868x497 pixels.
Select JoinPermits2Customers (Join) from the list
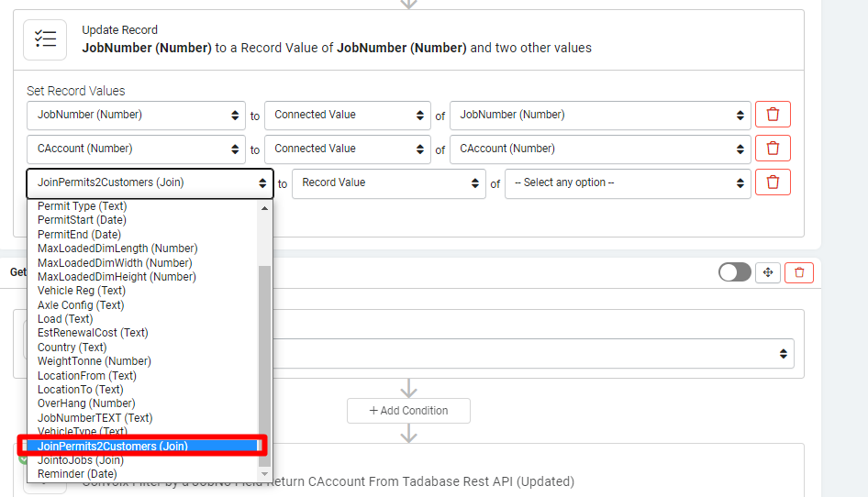pyautogui.click(x=113, y=447)
